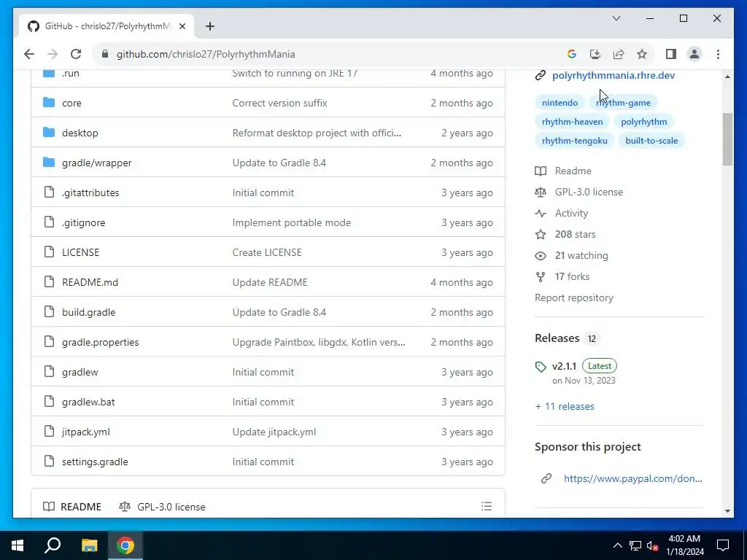Open gradle.properties file
This screenshot has height=560, width=747.
pos(101,342)
